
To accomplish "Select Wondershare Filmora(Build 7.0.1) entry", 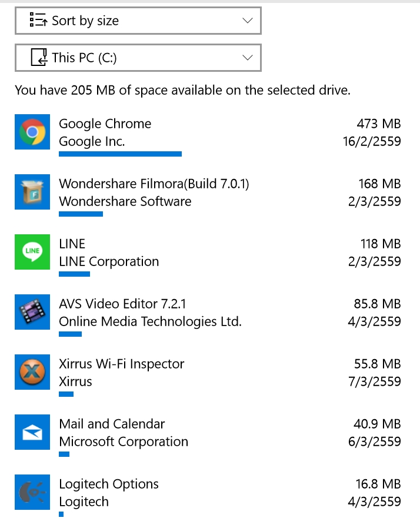I will coord(208,195).
